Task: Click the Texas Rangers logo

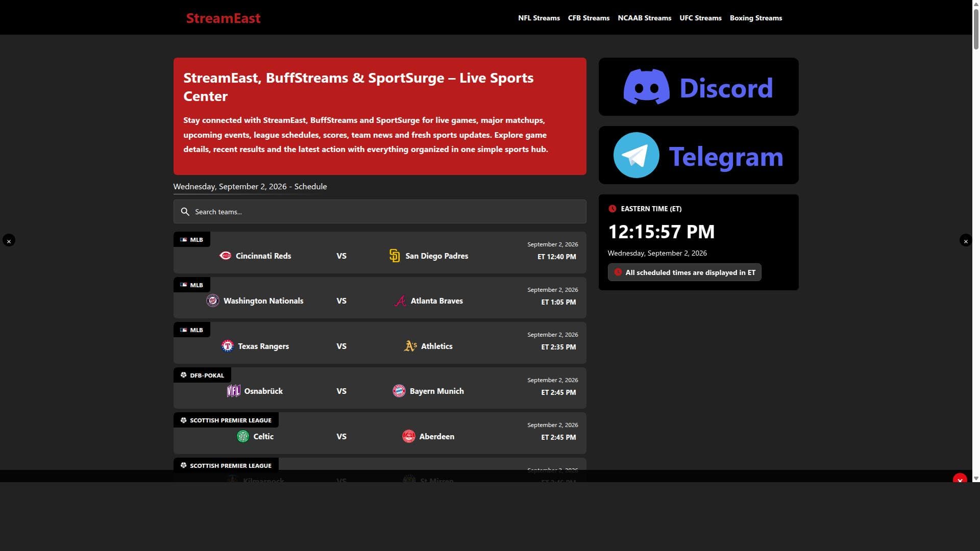Action: (227, 346)
